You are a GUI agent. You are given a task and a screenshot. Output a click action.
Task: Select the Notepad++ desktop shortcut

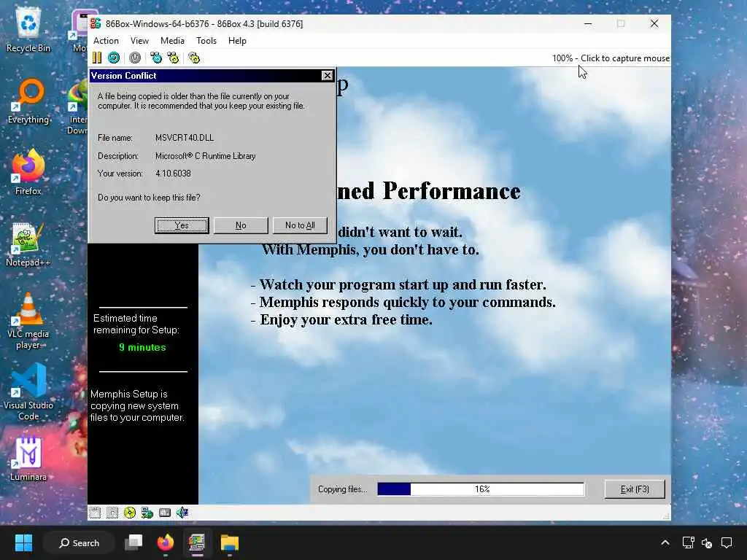(x=28, y=244)
